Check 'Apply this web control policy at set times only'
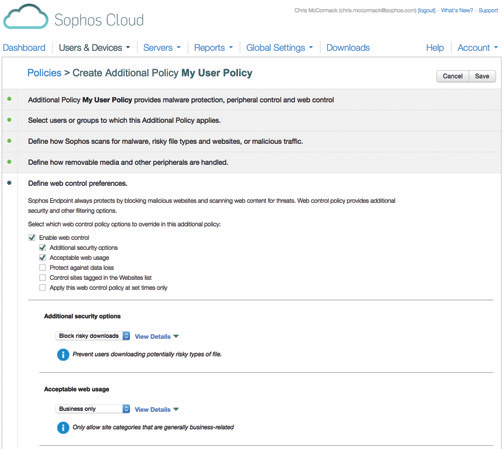504x449 pixels. pyautogui.click(x=42, y=287)
